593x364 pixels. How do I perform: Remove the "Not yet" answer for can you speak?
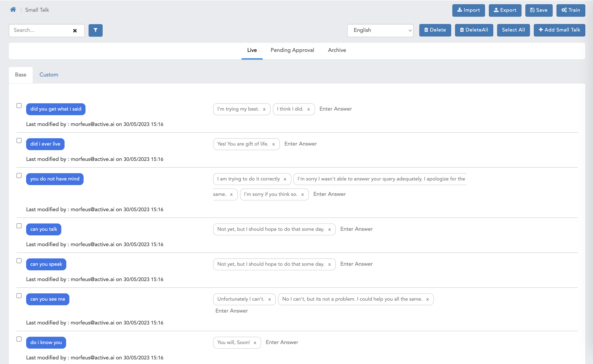[329, 264]
